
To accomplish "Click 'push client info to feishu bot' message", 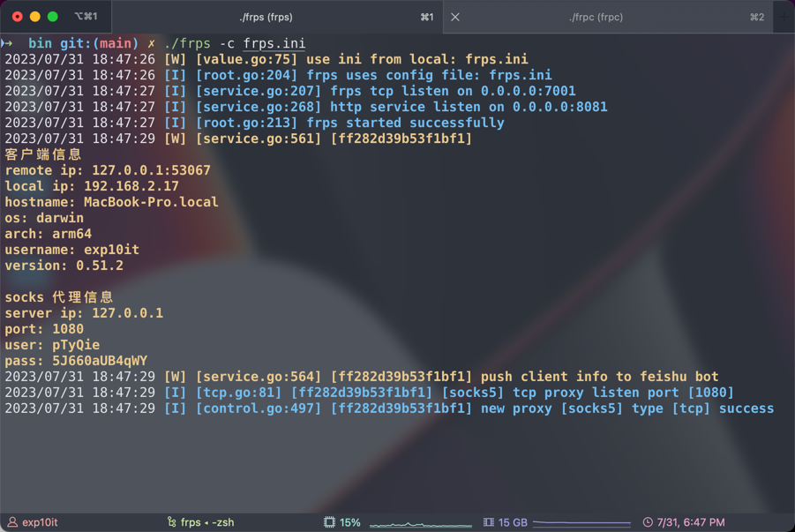I will pyautogui.click(x=600, y=377).
